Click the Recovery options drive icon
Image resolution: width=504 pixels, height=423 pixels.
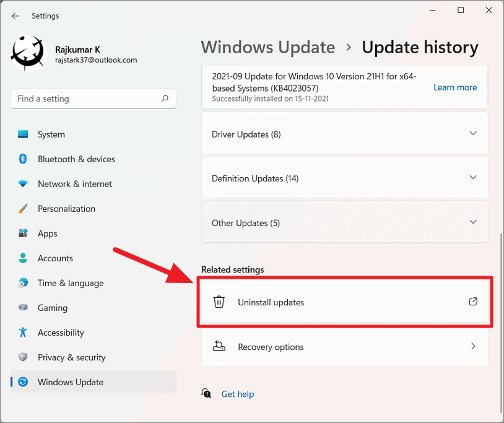pyautogui.click(x=219, y=346)
